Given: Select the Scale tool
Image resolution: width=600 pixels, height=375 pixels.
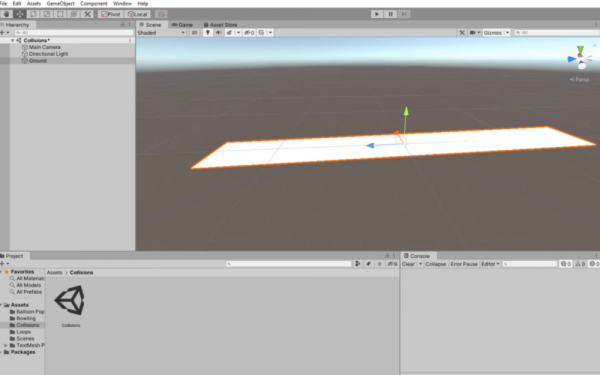Looking at the screenshot, I should [47, 14].
